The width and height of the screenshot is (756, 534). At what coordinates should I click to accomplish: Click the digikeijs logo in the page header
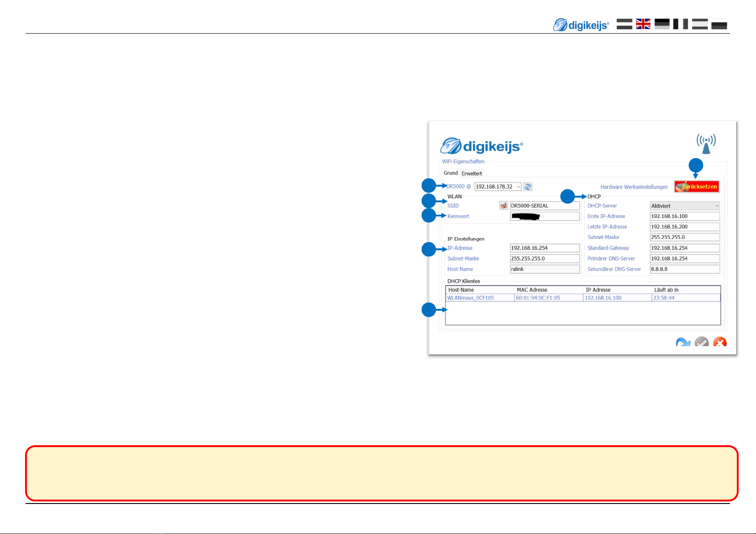[x=581, y=25]
